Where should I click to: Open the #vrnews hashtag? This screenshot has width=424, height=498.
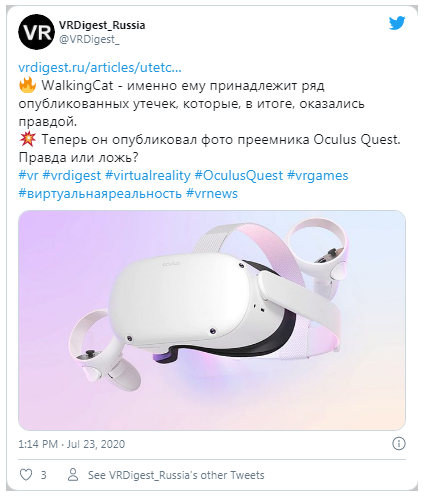point(212,193)
